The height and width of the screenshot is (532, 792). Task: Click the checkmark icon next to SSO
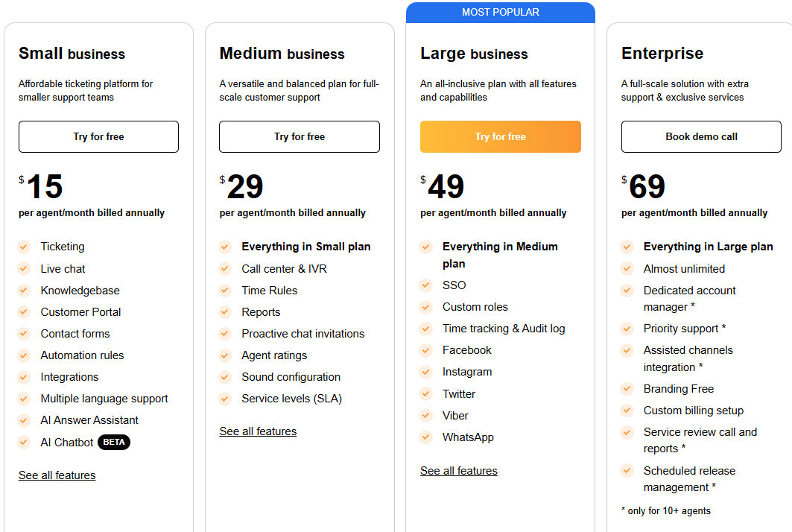tap(425, 285)
